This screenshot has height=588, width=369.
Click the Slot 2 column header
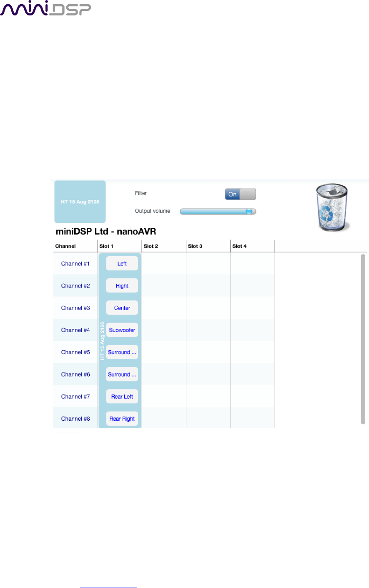164,246
